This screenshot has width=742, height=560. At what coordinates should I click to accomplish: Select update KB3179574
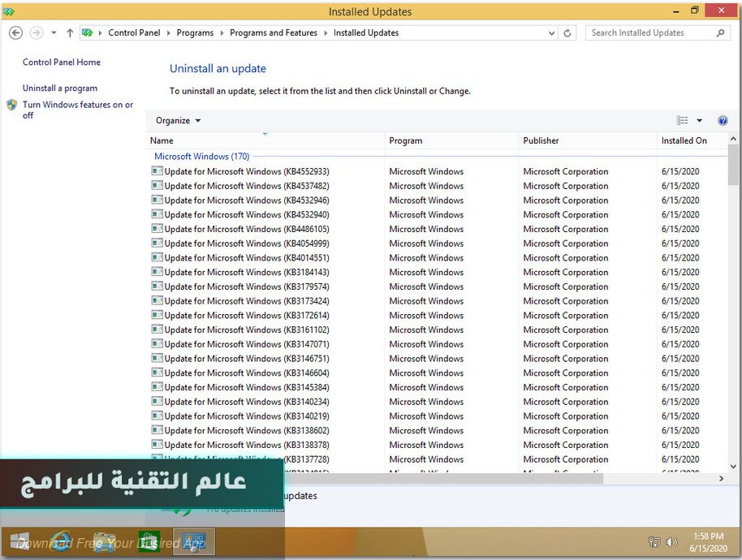[247, 286]
